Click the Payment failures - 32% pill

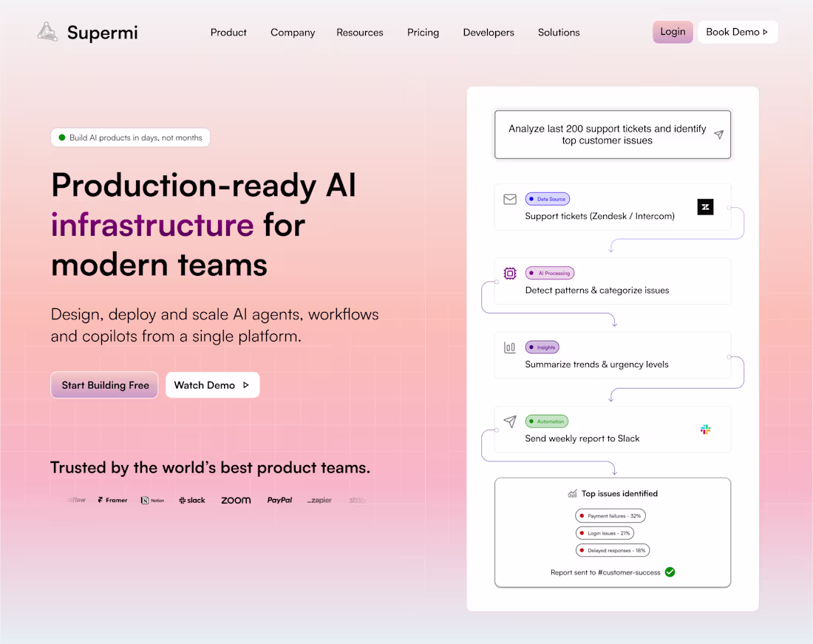tap(610, 516)
